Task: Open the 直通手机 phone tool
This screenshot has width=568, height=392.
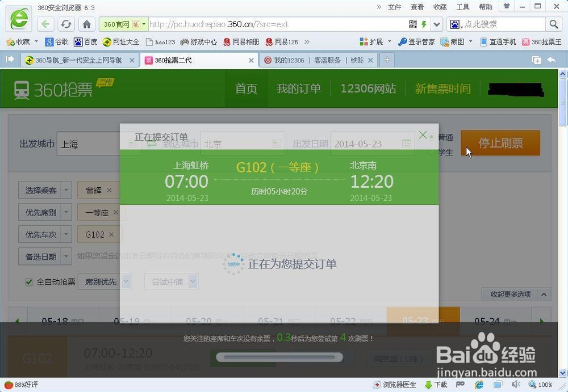Action: click(x=498, y=42)
